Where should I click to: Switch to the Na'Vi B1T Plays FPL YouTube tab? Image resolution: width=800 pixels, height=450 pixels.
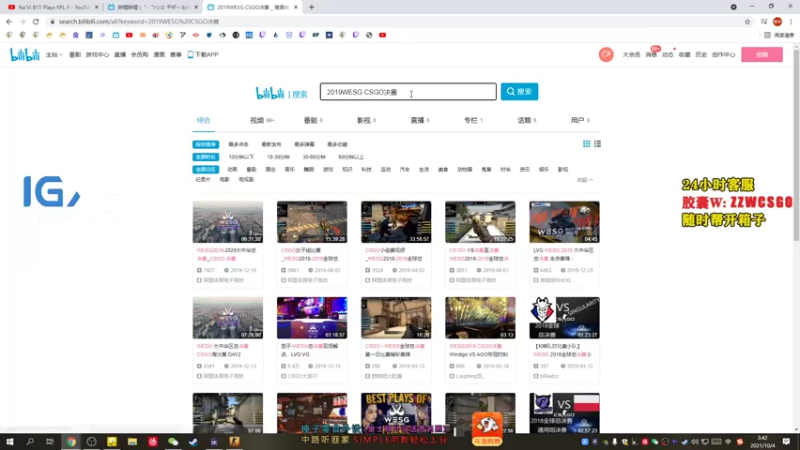point(51,7)
